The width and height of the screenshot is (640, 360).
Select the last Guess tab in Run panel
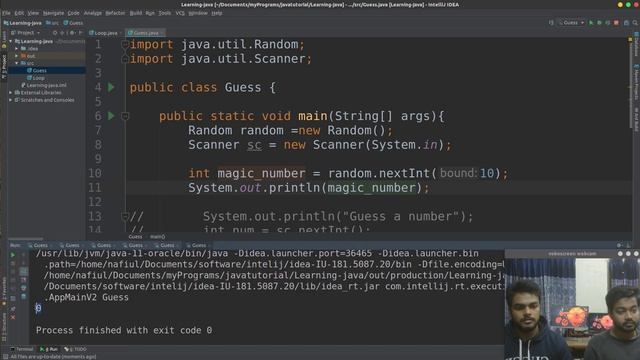pos(198,245)
